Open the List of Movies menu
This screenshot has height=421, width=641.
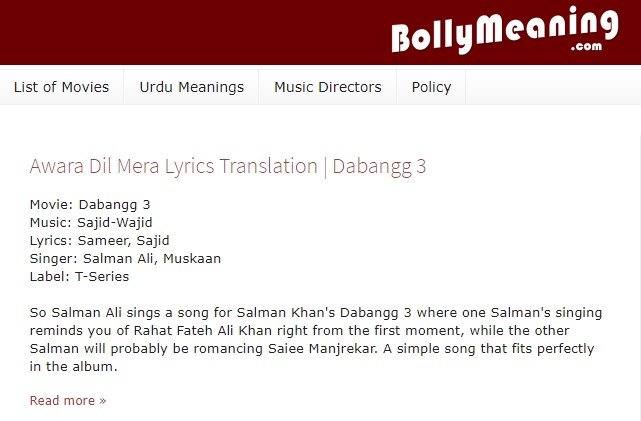[x=61, y=87]
